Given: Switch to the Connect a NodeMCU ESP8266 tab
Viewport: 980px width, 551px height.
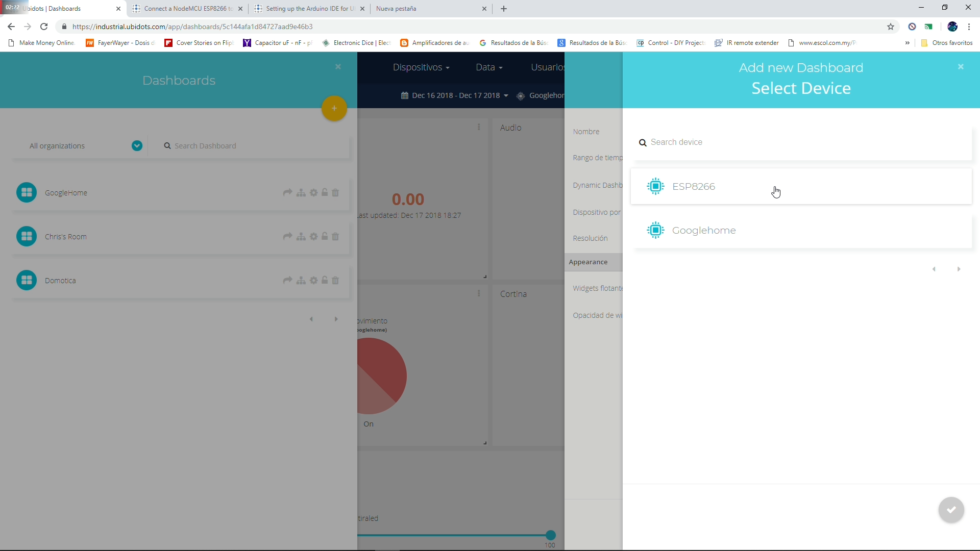Looking at the screenshot, I should [187, 9].
